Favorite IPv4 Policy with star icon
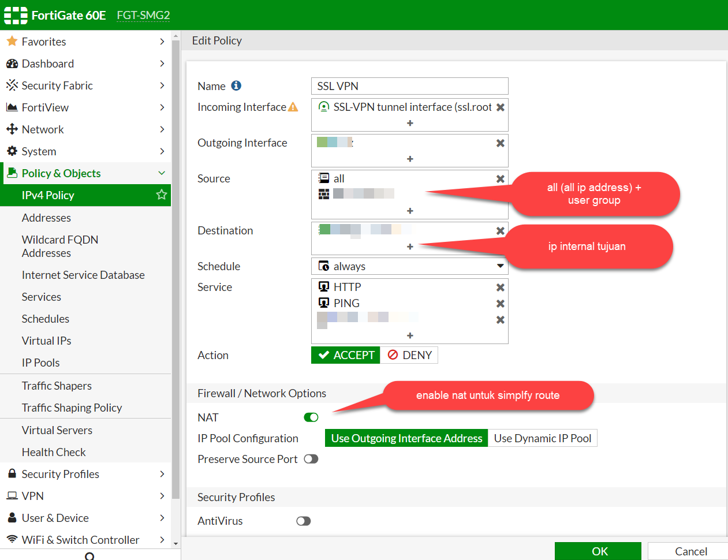Image resolution: width=728 pixels, height=560 pixels. tap(162, 195)
